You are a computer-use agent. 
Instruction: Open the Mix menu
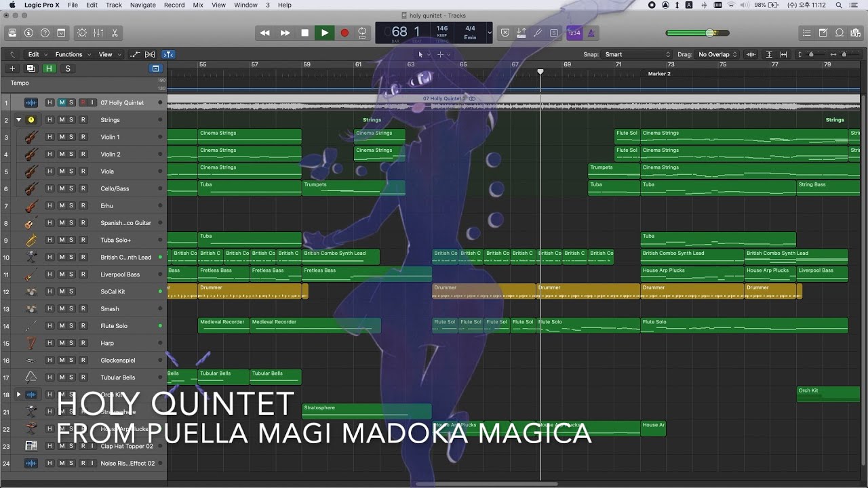[x=198, y=5]
